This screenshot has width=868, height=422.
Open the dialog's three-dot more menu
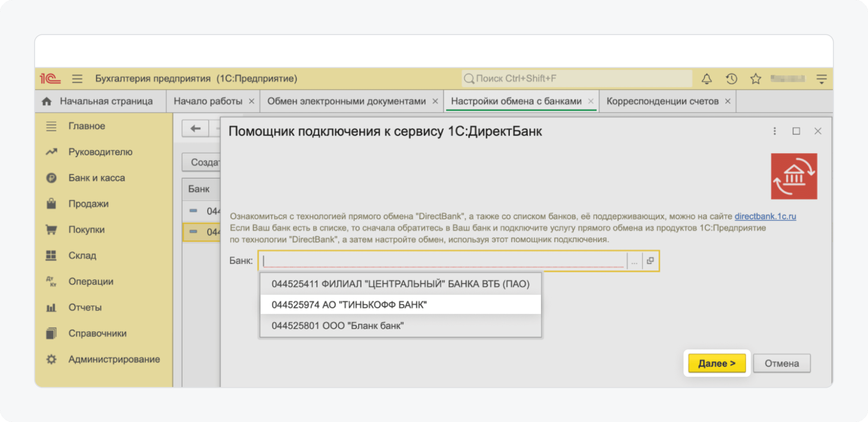pos(774,131)
